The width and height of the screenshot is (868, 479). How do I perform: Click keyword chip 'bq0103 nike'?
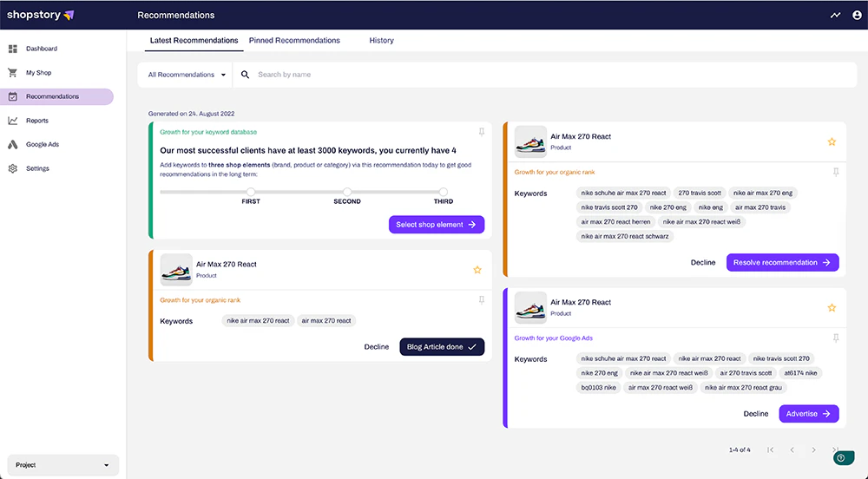coord(598,388)
